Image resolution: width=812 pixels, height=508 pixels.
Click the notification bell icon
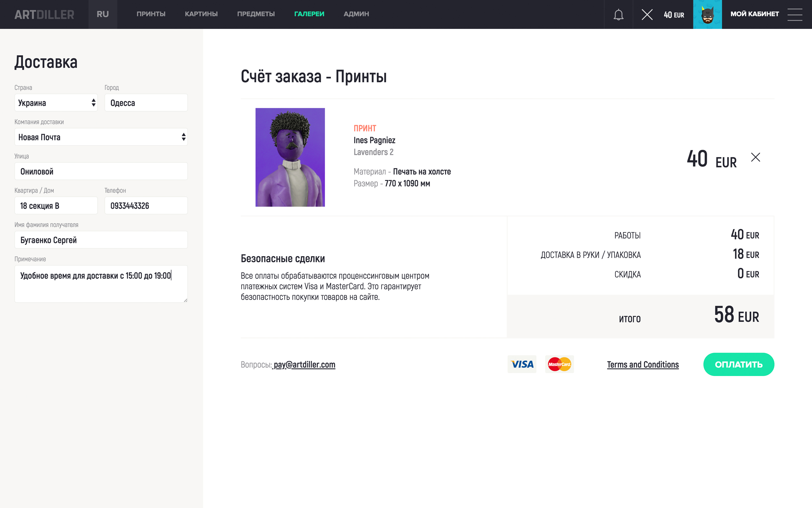[x=618, y=14]
